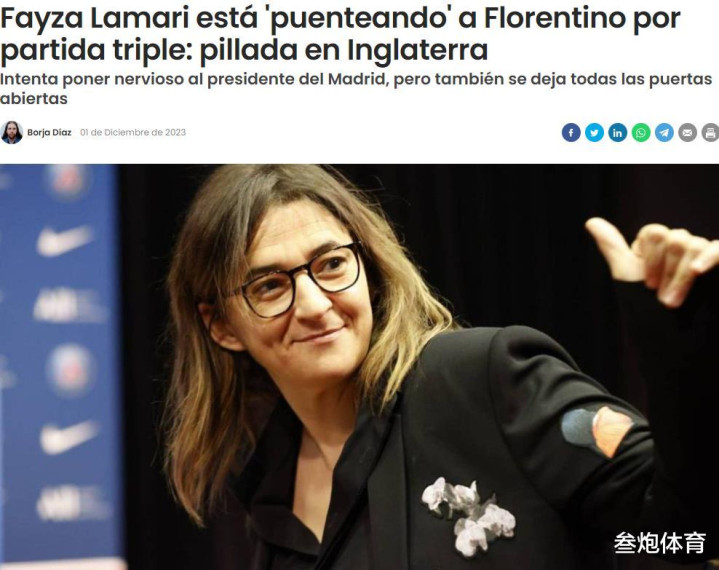The width and height of the screenshot is (719, 570).
Task: Select the date 01 de Diciembre de 2023
Action: coord(133,133)
